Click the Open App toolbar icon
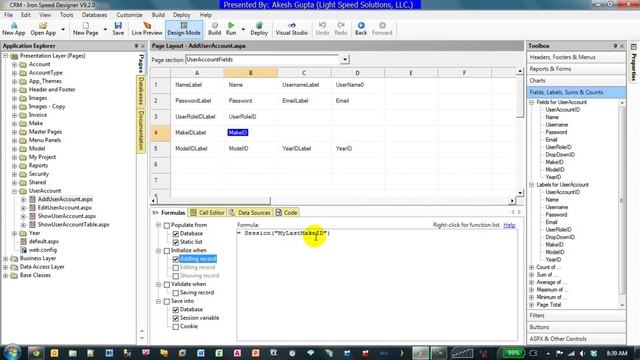The width and height of the screenshot is (640, 360). click(x=43, y=29)
